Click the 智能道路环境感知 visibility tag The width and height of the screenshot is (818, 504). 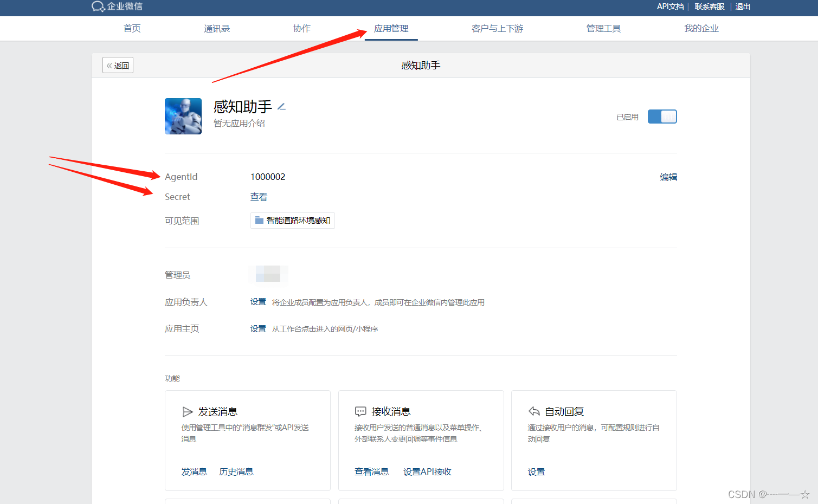[x=293, y=221]
